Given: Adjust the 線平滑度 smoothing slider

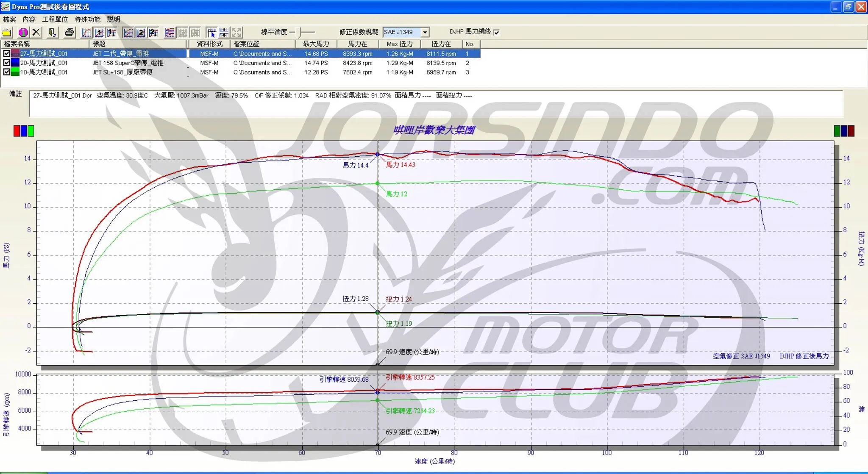Looking at the screenshot, I should pos(300,32).
